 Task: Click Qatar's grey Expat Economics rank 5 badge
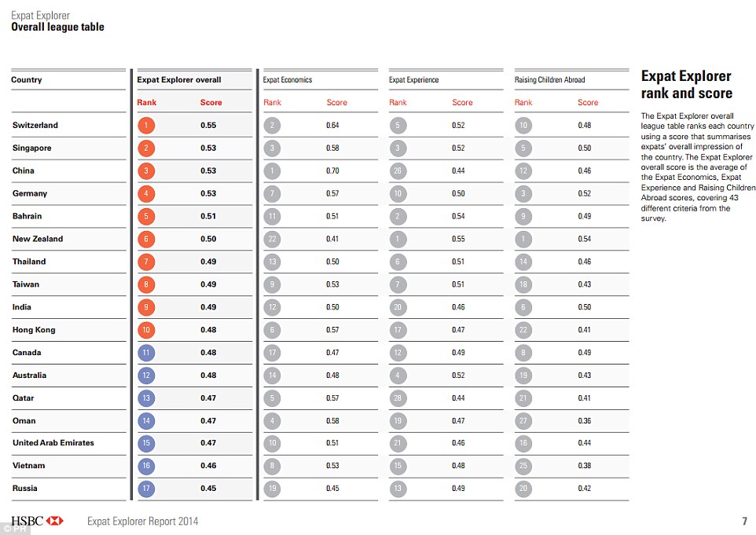pos(272,398)
